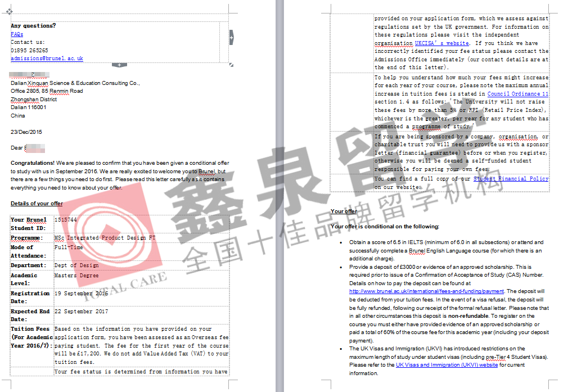The height and width of the screenshot is (392, 568).
Task: Click the 'Your Brunel Student ID:' label cell
Action: tap(32, 224)
